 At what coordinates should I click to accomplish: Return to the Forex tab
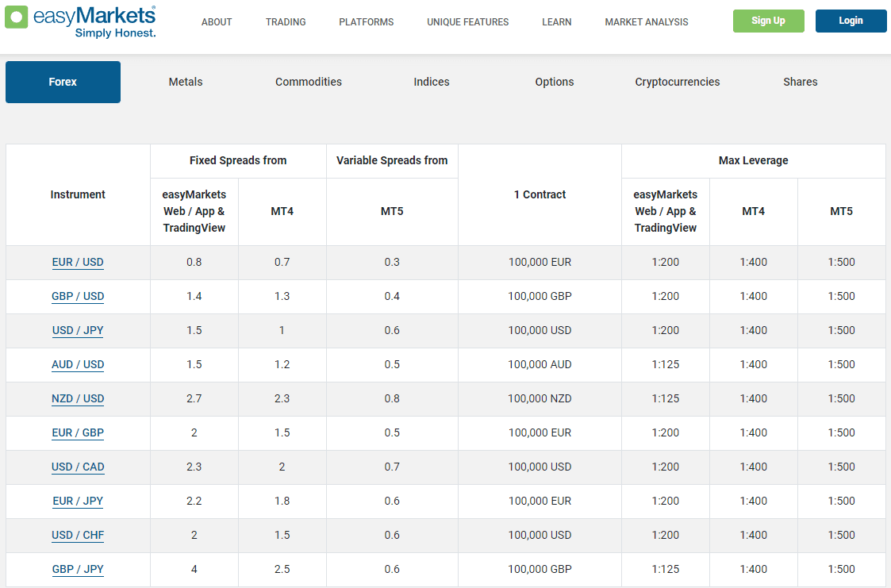pyautogui.click(x=63, y=82)
